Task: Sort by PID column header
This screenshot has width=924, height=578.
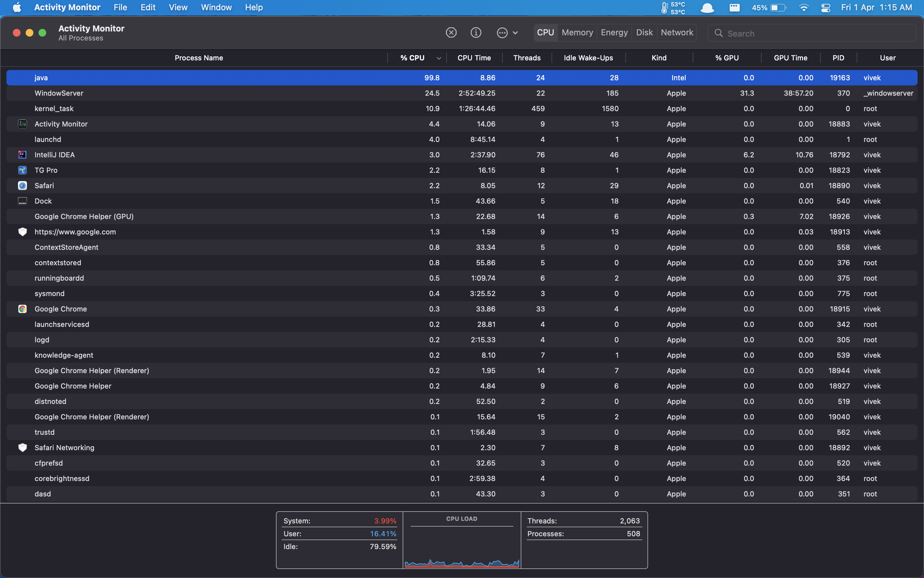Action: click(838, 58)
